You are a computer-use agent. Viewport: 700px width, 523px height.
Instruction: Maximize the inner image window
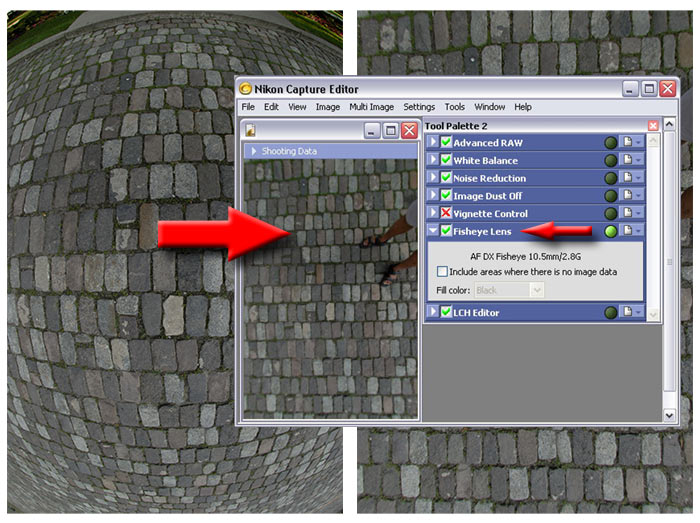391,131
